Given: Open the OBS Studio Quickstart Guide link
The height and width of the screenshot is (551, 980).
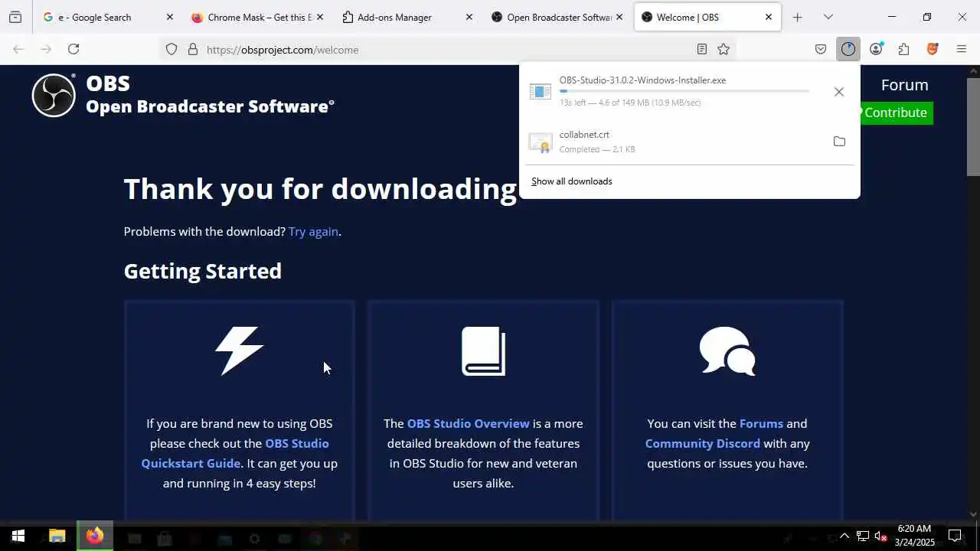Looking at the screenshot, I should (x=235, y=453).
